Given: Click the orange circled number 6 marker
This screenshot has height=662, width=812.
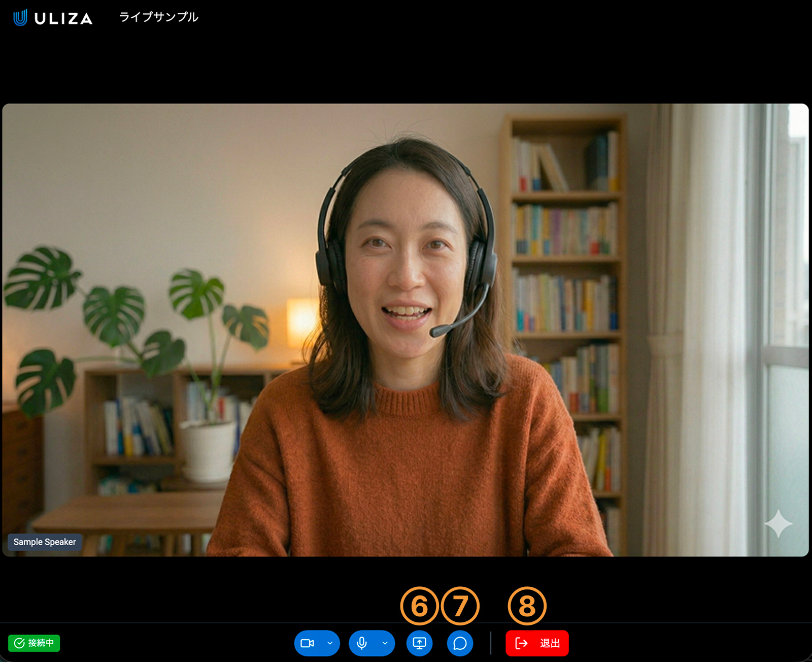Looking at the screenshot, I should point(419,606).
